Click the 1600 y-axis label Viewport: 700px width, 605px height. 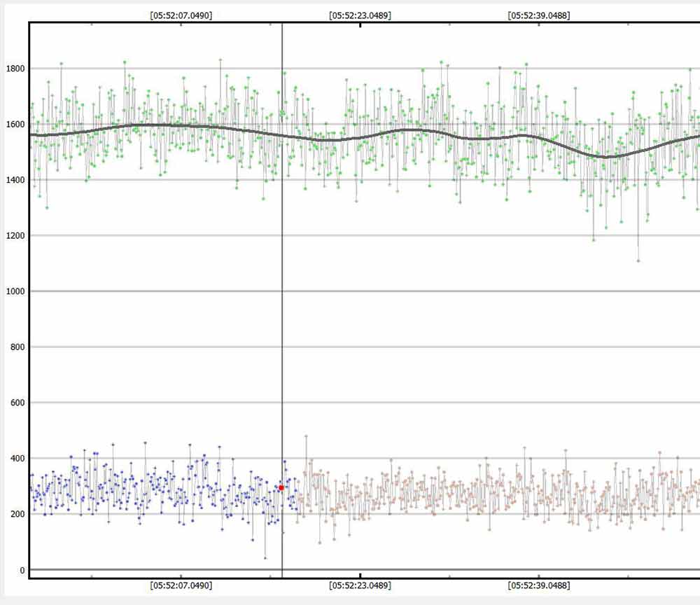(x=15, y=125)
